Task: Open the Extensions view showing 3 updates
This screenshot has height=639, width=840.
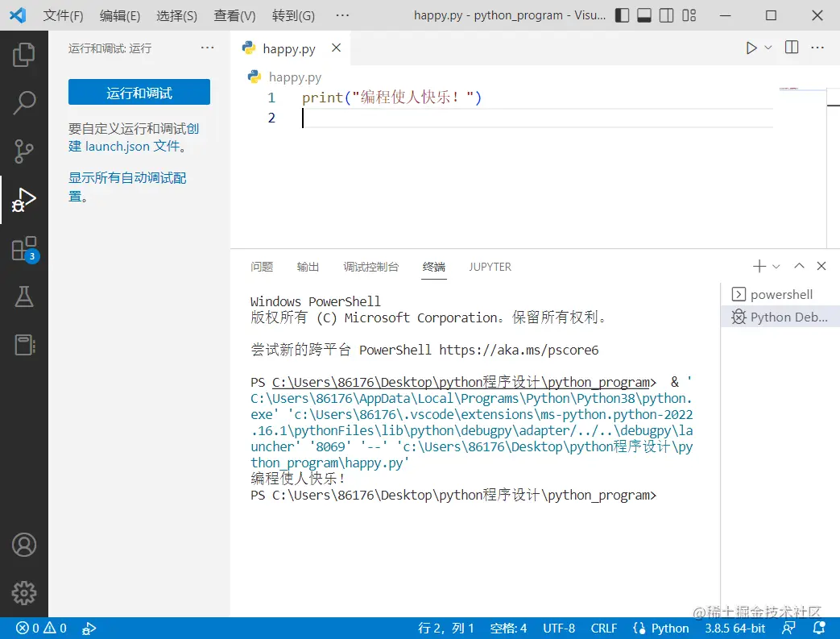Action: tap(24, 248)
